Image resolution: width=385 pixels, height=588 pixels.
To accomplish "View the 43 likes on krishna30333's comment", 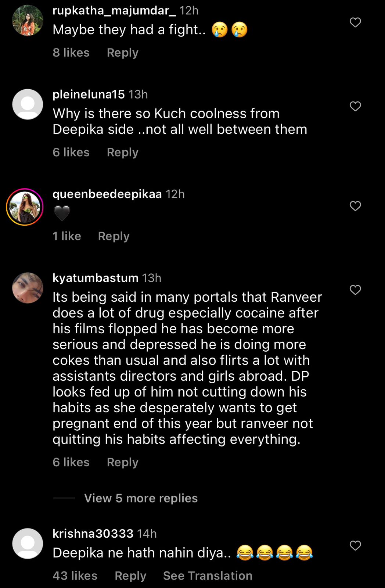I will point(75,576).
